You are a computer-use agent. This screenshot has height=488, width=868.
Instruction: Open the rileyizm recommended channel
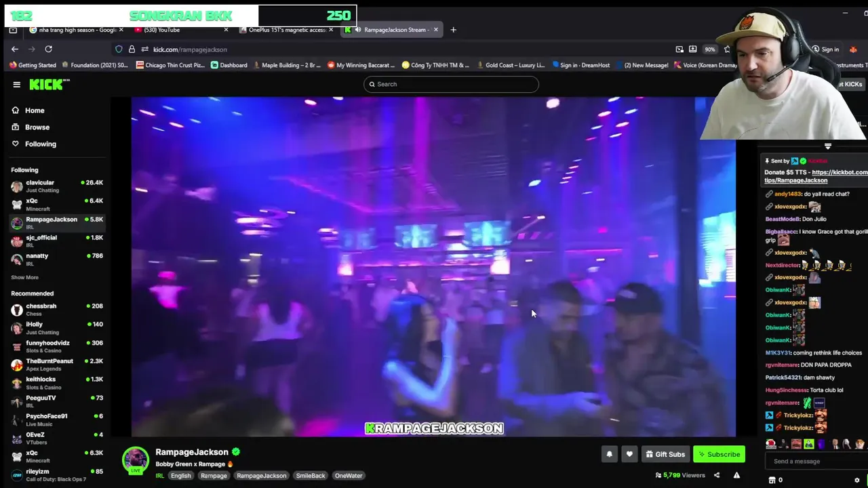(x=57, y=474)
